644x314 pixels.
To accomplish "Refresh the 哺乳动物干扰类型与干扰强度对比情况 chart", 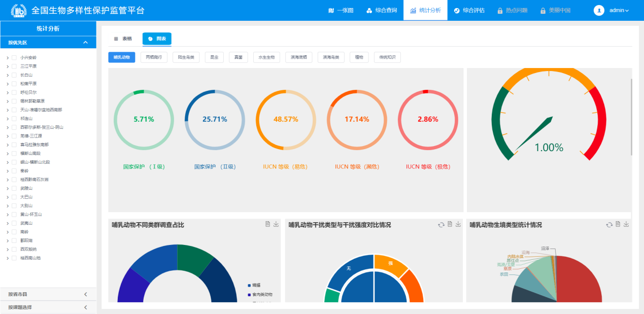I will [x=441, y=225].
